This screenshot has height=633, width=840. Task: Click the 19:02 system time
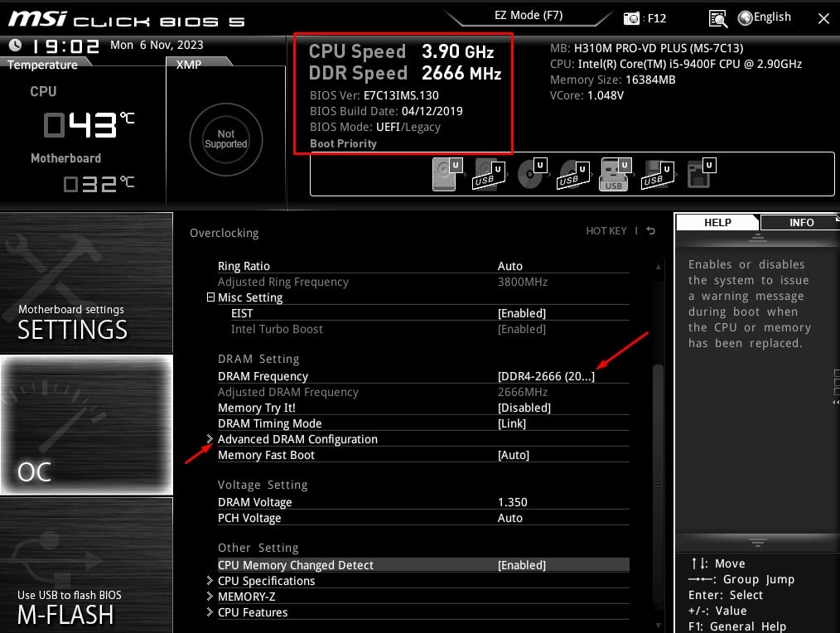65,46
